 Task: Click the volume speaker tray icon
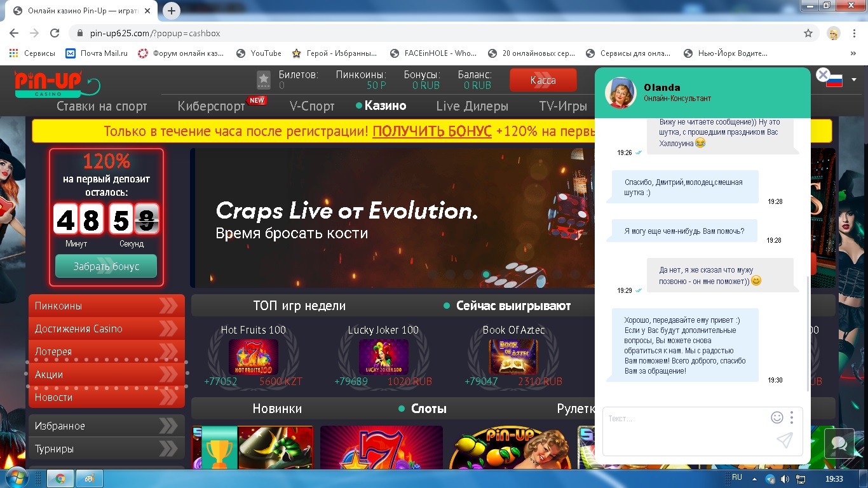[x=785, y=478]
